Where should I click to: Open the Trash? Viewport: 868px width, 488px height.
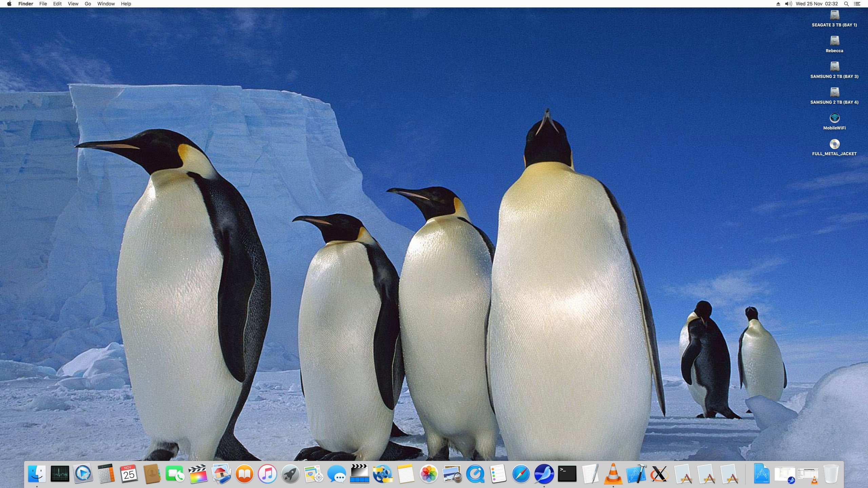[831, 473]
